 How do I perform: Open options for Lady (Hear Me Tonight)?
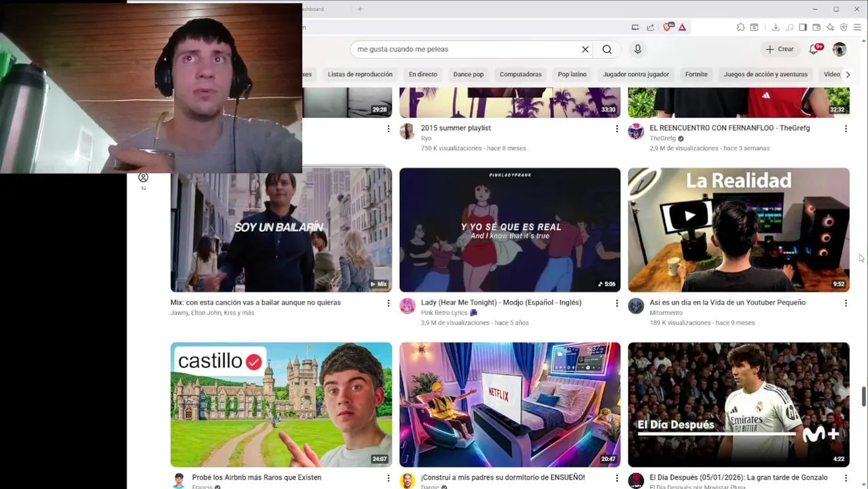coord(617,303)
